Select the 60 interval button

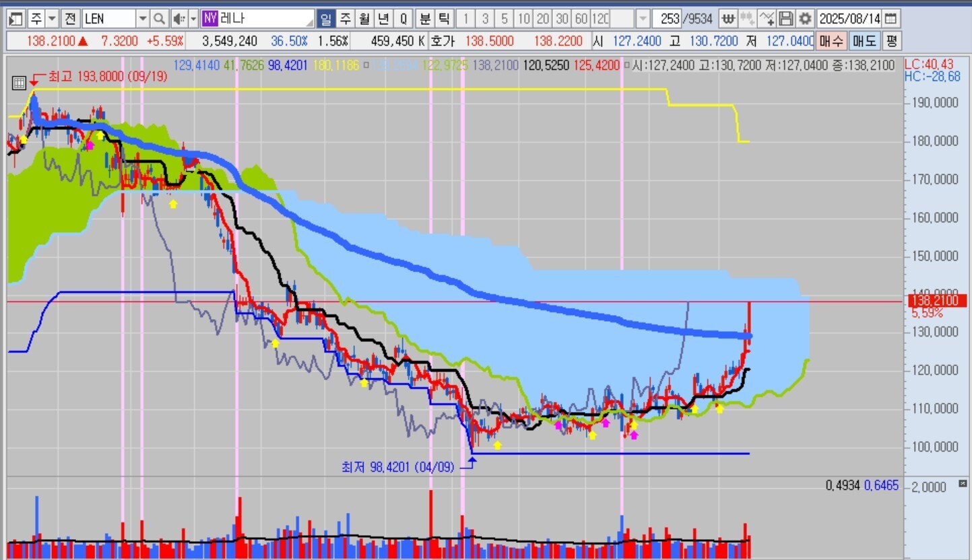582,18
